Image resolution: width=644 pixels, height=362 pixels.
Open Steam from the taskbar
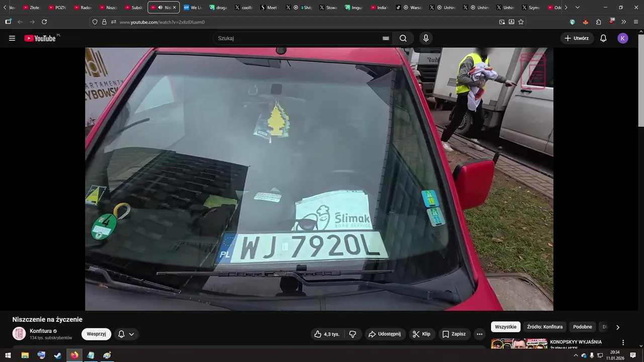[58, 355]
